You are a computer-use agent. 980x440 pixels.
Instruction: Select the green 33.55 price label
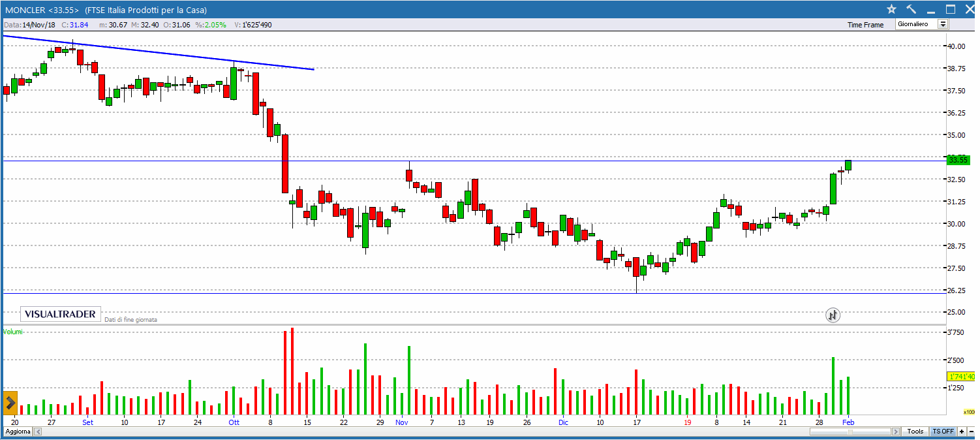point(958,160)
